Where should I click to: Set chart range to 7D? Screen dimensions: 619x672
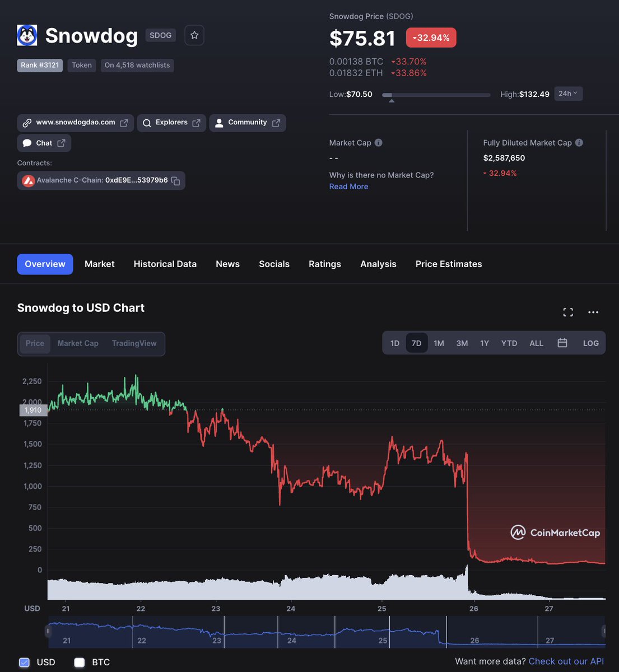[x=416, y=343]
